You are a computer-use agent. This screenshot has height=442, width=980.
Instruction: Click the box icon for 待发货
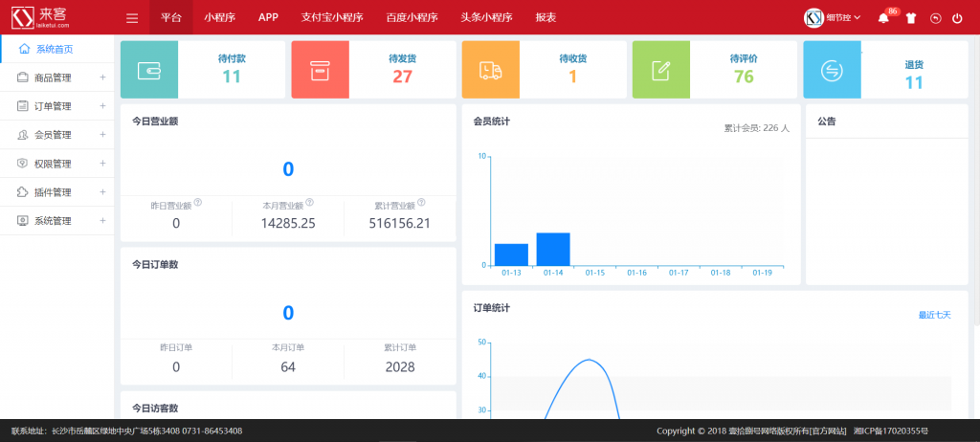(320, 70)
